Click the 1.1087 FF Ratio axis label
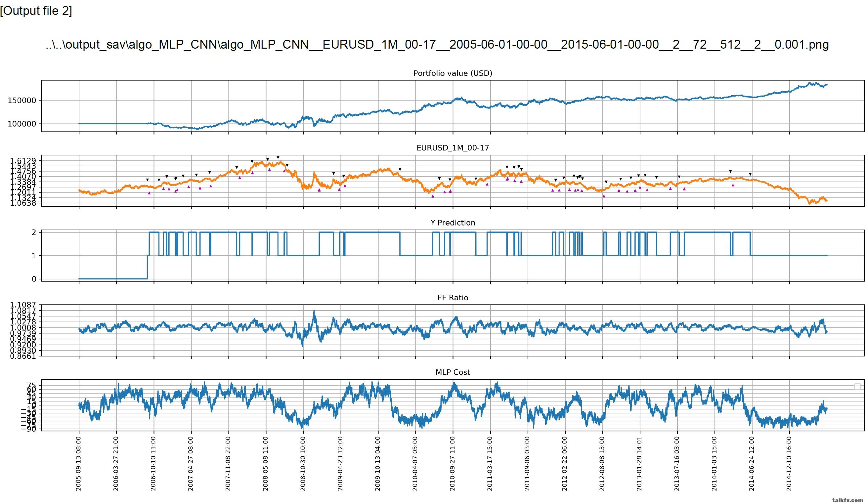The height and width of the screenshot is (504, 865). pos(23,305)
